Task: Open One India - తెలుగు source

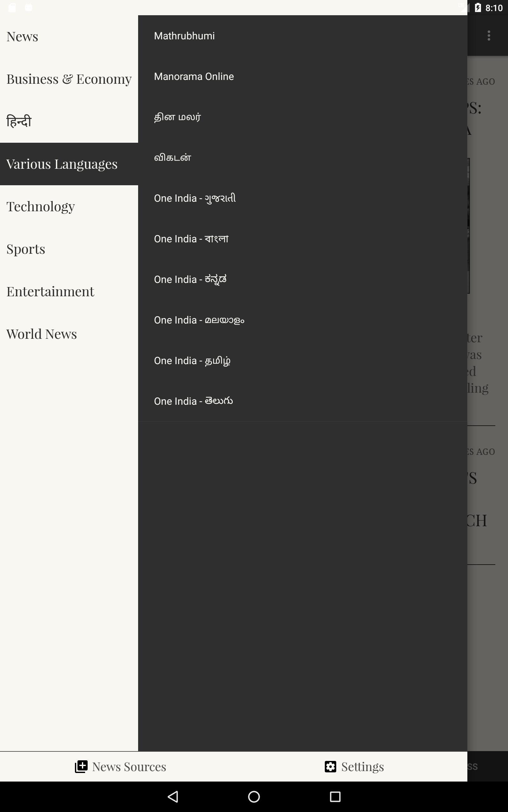Action: [x=302, y=401]
